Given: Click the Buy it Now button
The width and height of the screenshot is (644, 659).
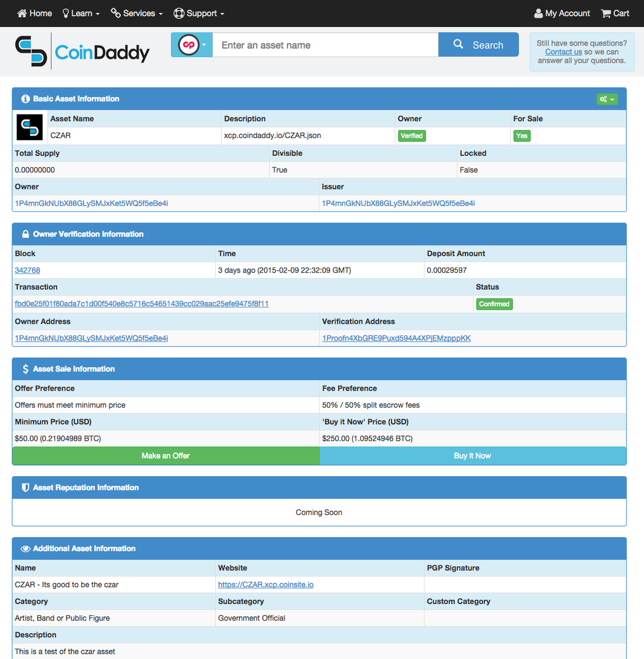Looking at the screenshot, I should click(472, 456).
